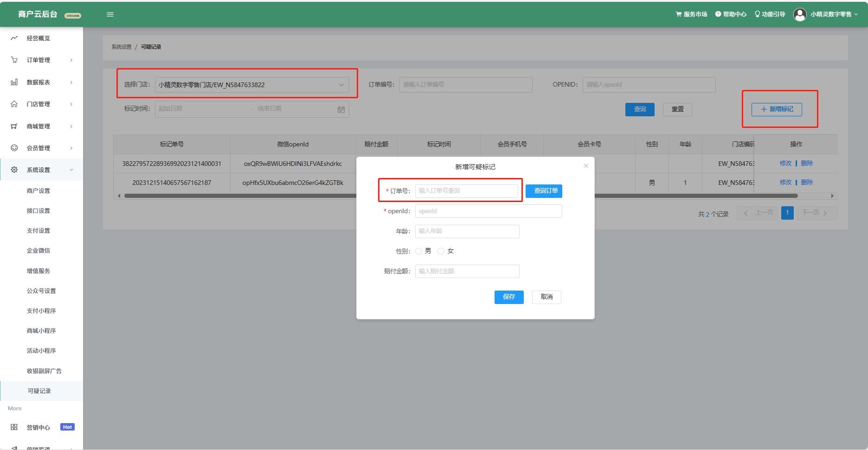Toggle the sidebar with the hamburger icon

[x=110, y=14]
